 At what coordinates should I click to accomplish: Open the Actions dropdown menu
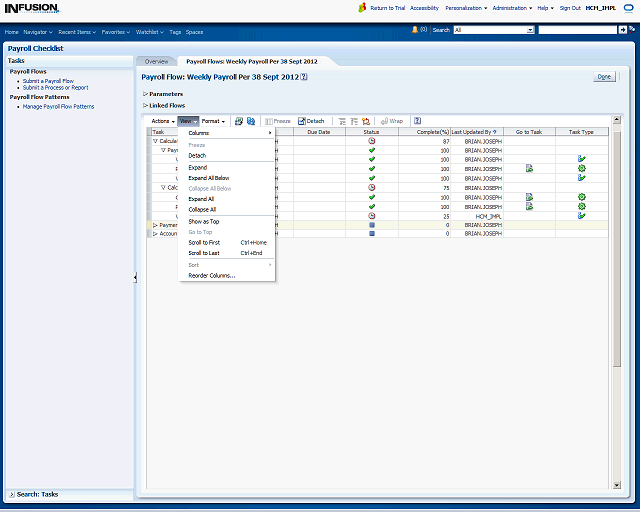pyautogui.click(x=163, y=121)
